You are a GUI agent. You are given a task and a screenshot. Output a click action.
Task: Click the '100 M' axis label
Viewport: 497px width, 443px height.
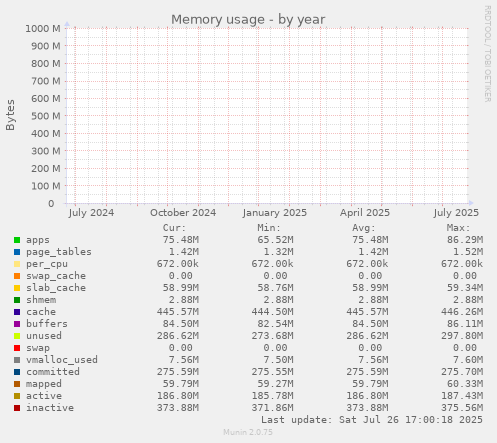pos(46,186)
